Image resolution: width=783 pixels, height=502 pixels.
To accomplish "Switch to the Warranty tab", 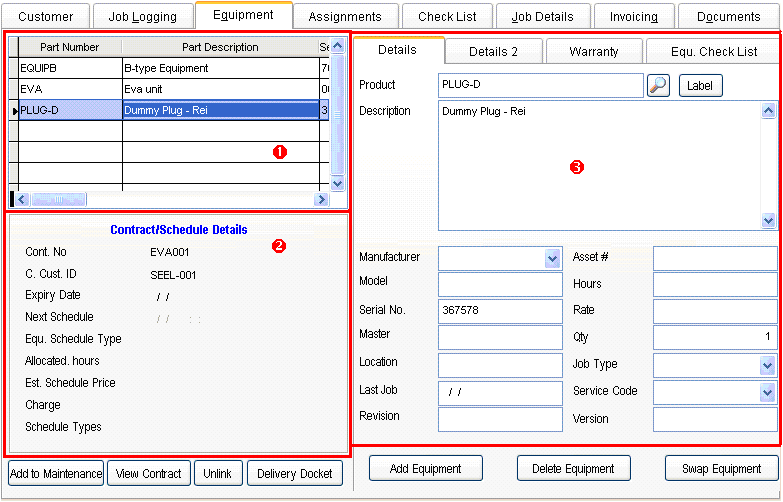I will pos(593,52).
